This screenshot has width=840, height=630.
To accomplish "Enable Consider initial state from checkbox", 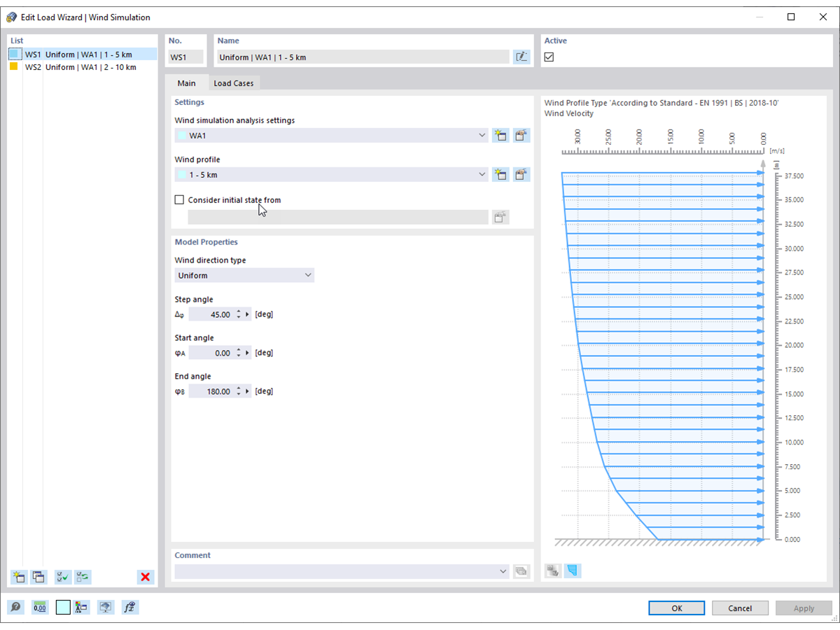I will click(179, 200).
